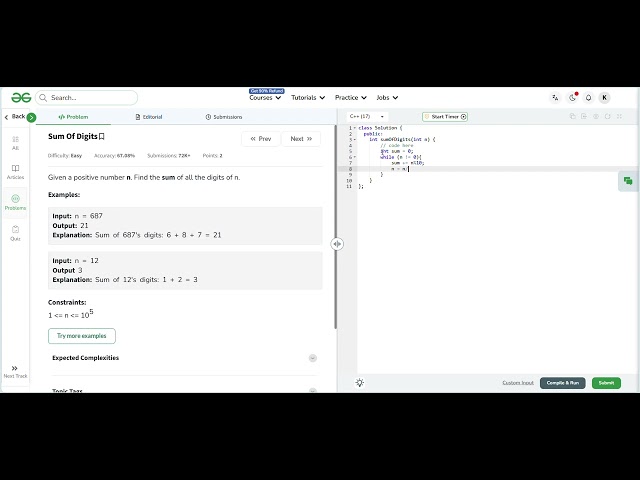Click the 'Submissions: 72K+' statistic
This screenshot has width=640, height=480.
169,156
